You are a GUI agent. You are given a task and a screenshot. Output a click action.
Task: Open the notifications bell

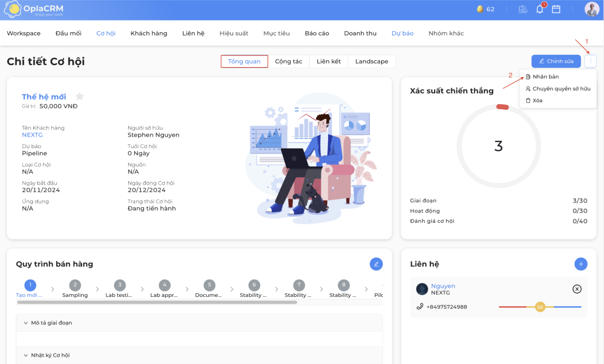[540, 9]
